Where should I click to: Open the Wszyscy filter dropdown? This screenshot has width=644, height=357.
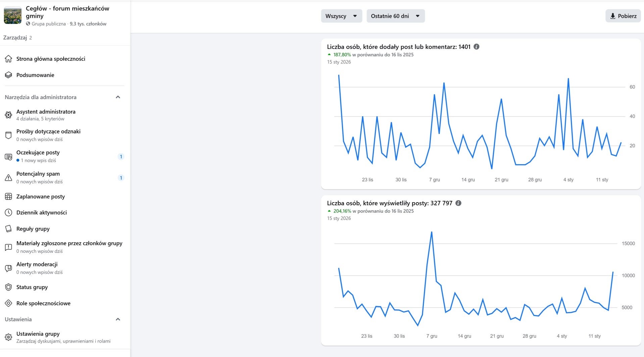341,16
